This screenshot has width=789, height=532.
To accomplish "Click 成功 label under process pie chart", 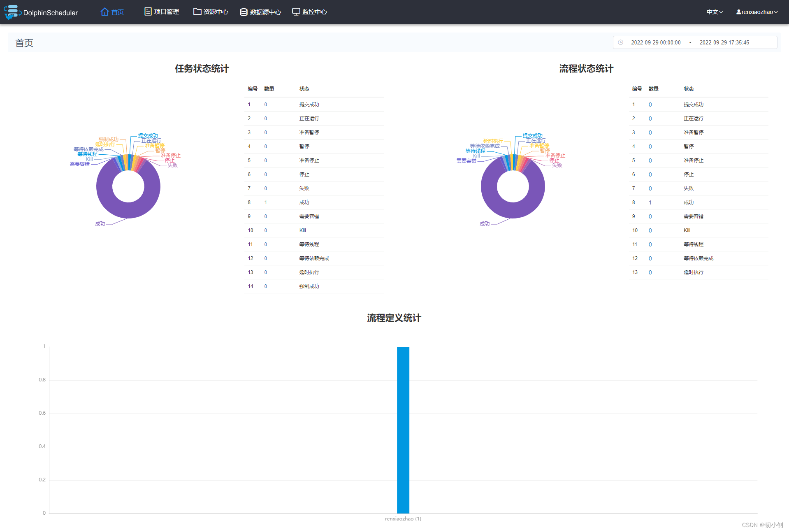I will pyautogui.click(x=485, y=224).
